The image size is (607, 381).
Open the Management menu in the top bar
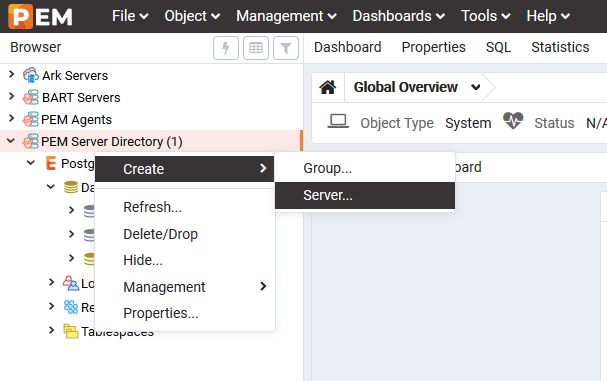coord(286,16)
